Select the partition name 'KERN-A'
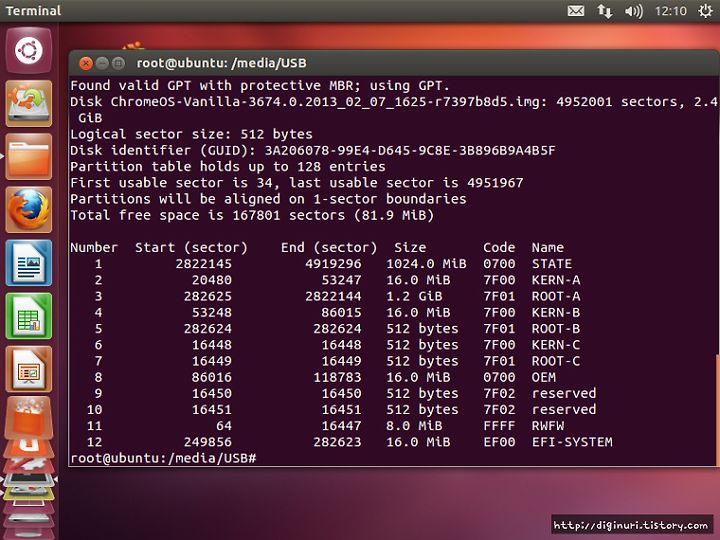Image resolution: width=720 pixels, height=540 pixels. pos(556,280)
